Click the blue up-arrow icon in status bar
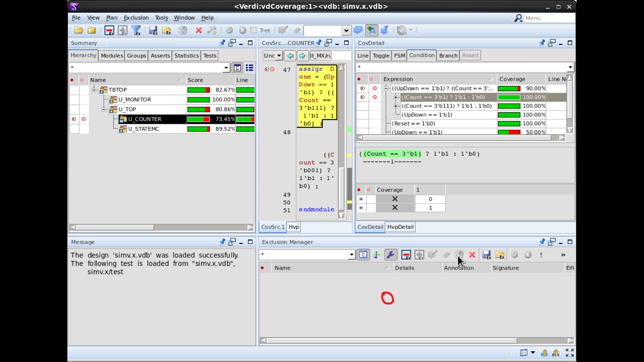The image size is (644, 362). pos(544,353)
